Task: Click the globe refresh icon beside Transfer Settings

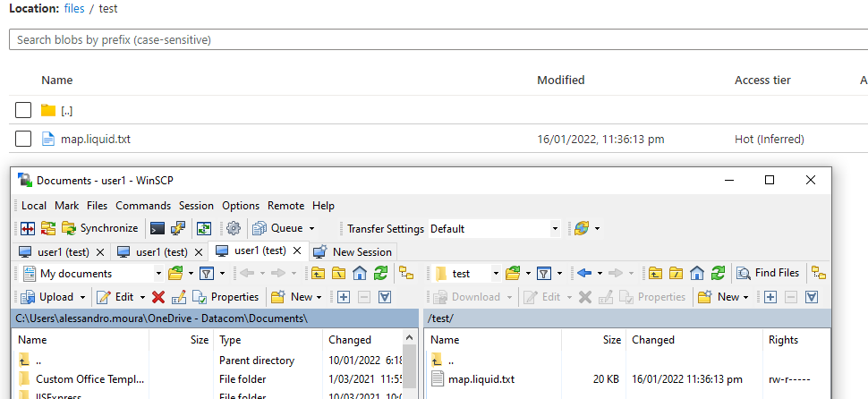Action: 582,228
